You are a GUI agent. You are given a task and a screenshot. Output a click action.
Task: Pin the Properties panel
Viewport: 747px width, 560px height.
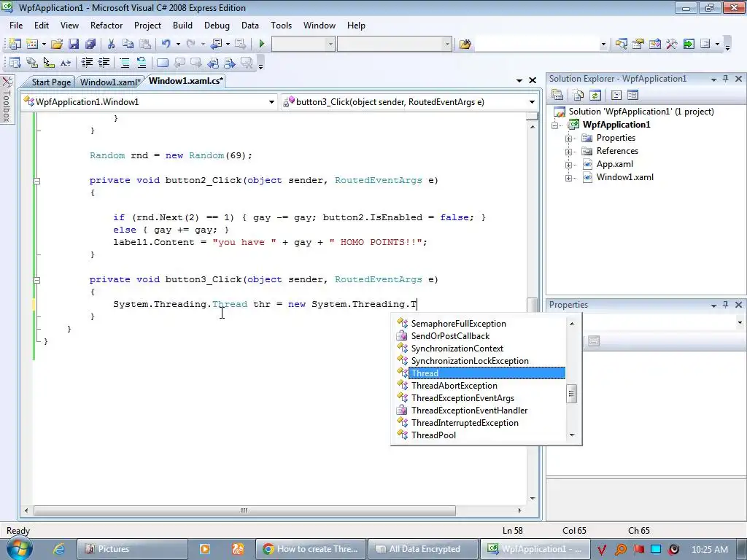pyautogui.click(x=726, y=304)
